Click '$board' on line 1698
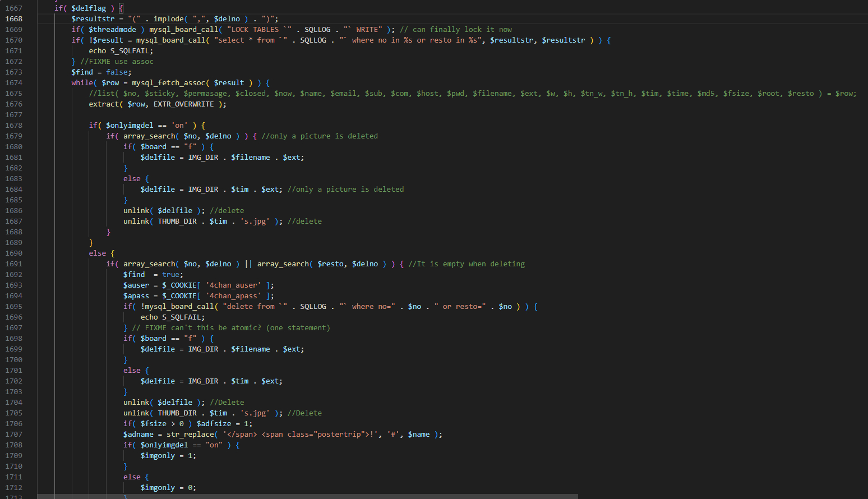 tap(154, 339)
